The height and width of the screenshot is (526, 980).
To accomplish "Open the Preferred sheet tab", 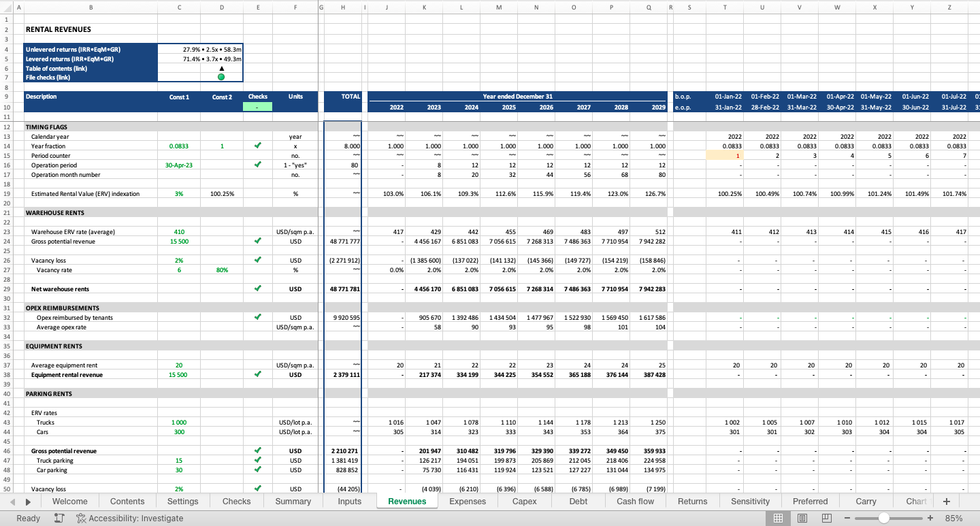I will 811,502.
